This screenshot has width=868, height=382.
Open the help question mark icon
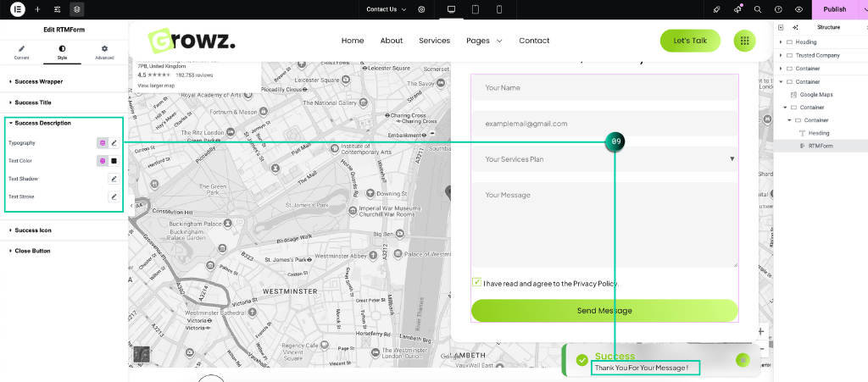coord(778,9)
